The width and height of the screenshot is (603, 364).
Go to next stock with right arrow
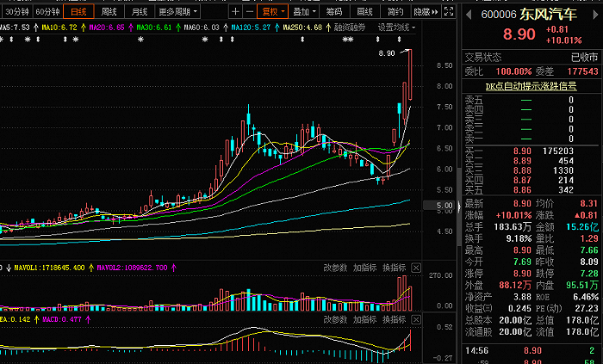(596, 15)
